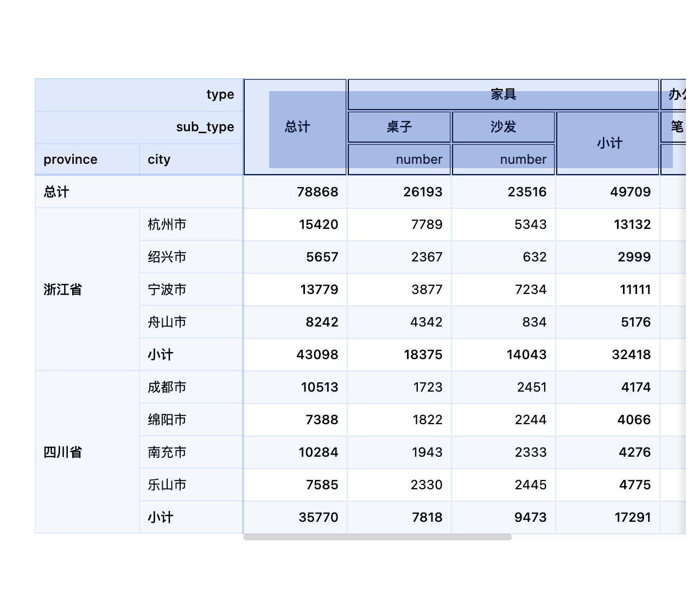The height and width of the screenshot is (601, 700).
Task: Click cell 2999 in 绍兴市 row
Action: tap(608, 257)
